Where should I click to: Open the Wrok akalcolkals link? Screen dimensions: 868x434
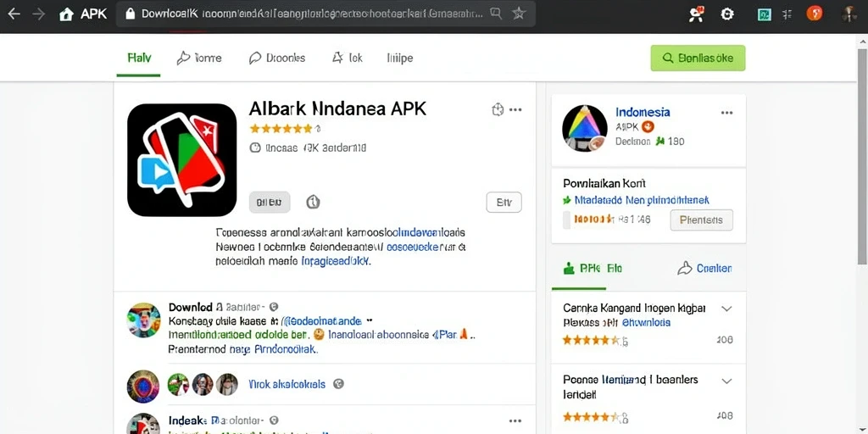coord(287,384)
